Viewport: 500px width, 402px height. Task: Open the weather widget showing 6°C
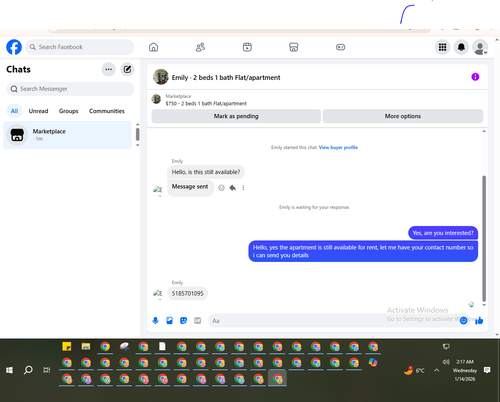coord(414,370)
